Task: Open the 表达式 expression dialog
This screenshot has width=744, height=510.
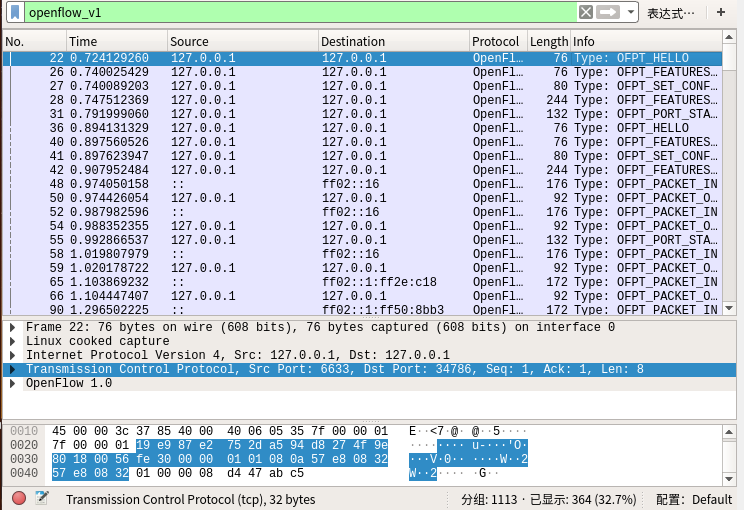Action: [x=670, y=13]
